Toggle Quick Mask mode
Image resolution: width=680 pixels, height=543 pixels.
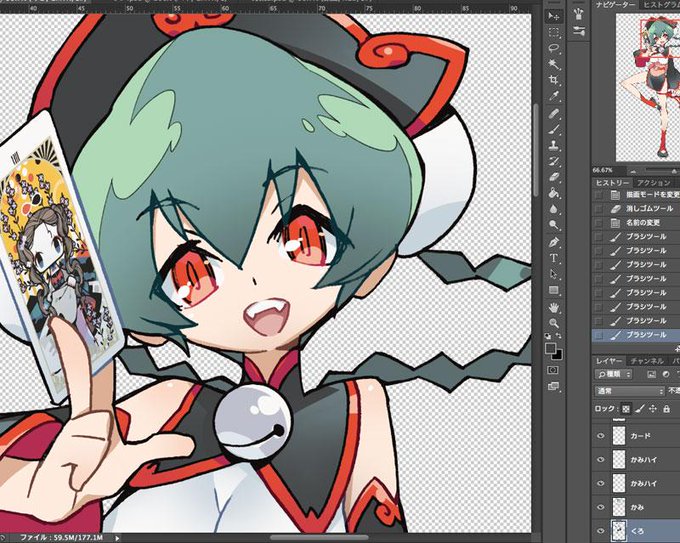553,370
